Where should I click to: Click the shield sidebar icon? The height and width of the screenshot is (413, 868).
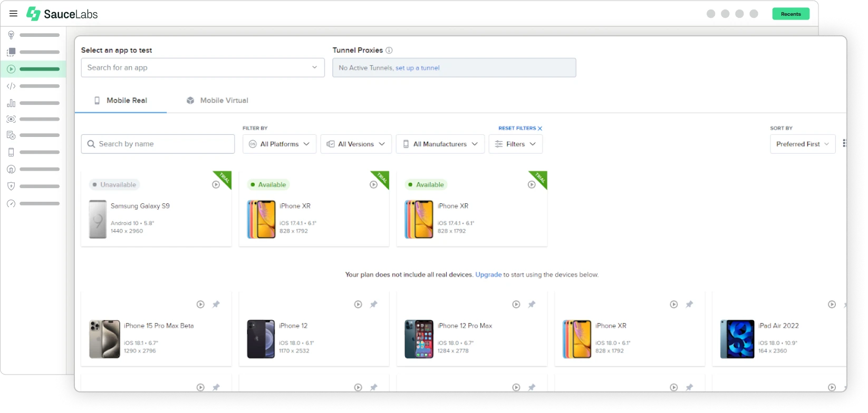coord(11,186)
